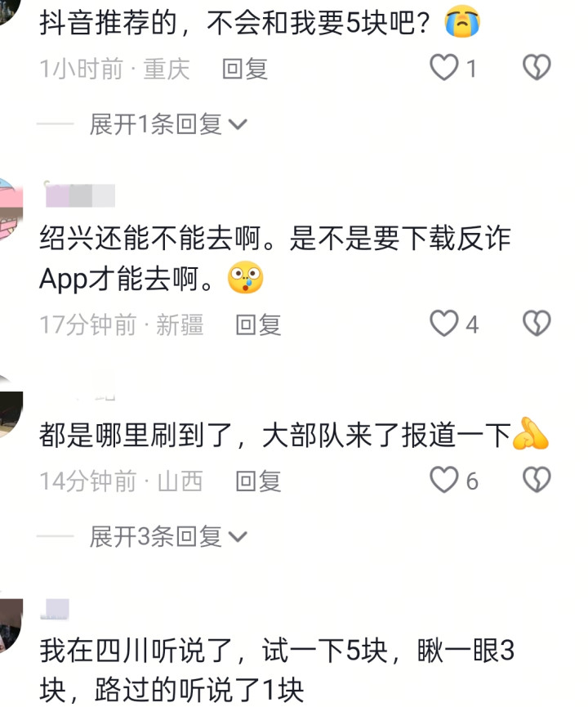The image size is (588, 707).
Task: Dislike the Xinjiang comment about 反诈App
Action: (537, 324)
